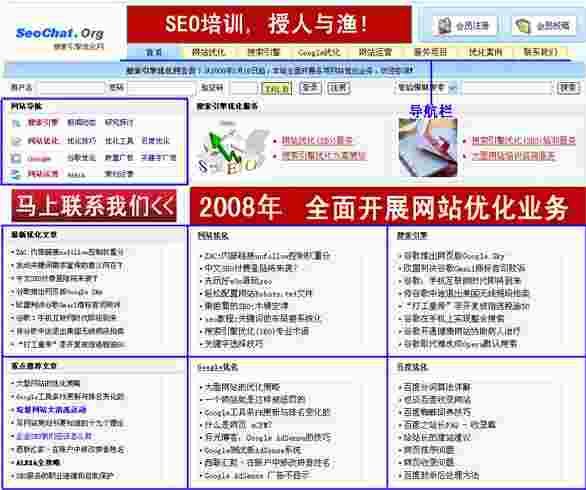Click the member registration icon button

pyautogui.click(x=465, y=26)
